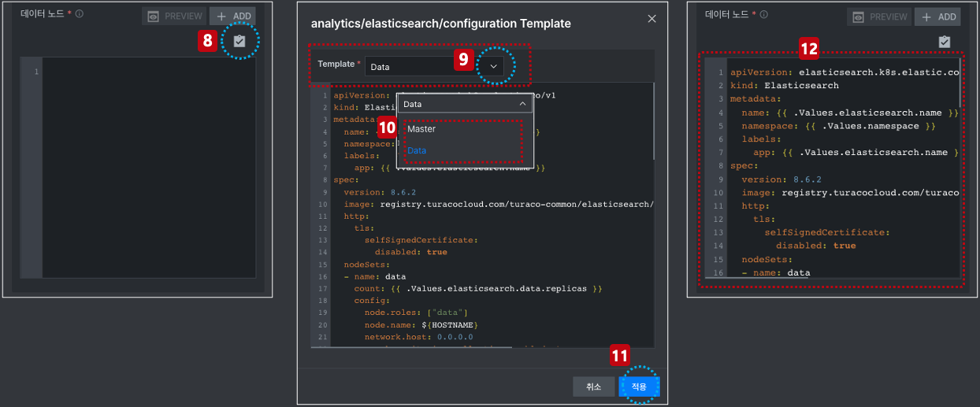Click the info icon beside left 데이터 노드 label
This screenshot has width=980, height=407.
(x=80, y=13)
